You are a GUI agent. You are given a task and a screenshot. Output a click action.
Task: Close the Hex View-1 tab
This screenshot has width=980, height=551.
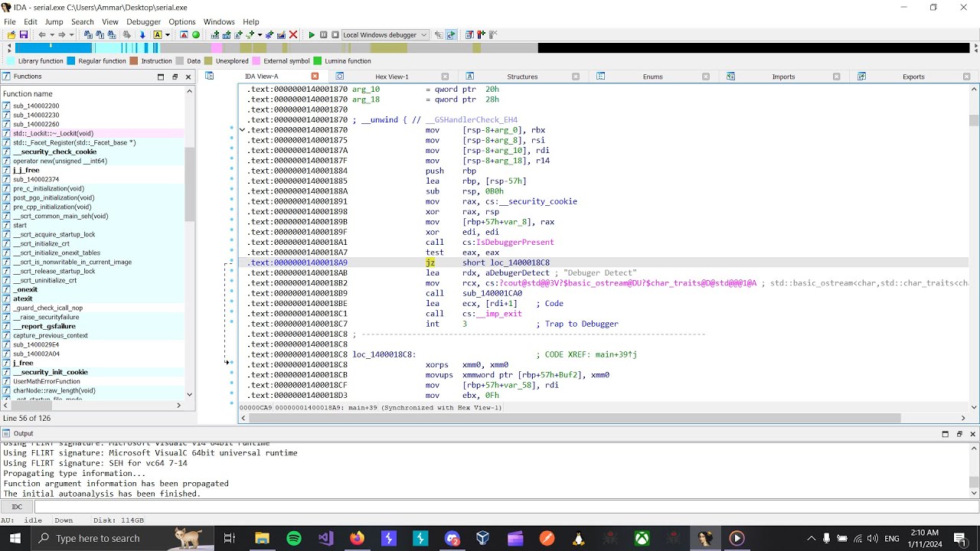pyautogui.click(x=445, y=77)
